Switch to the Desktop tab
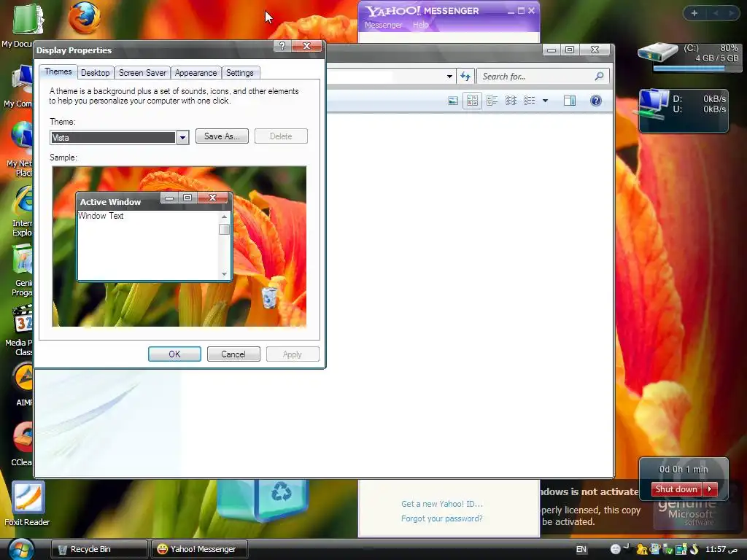This screenshot has height=560, width=747. coord(96,72)
